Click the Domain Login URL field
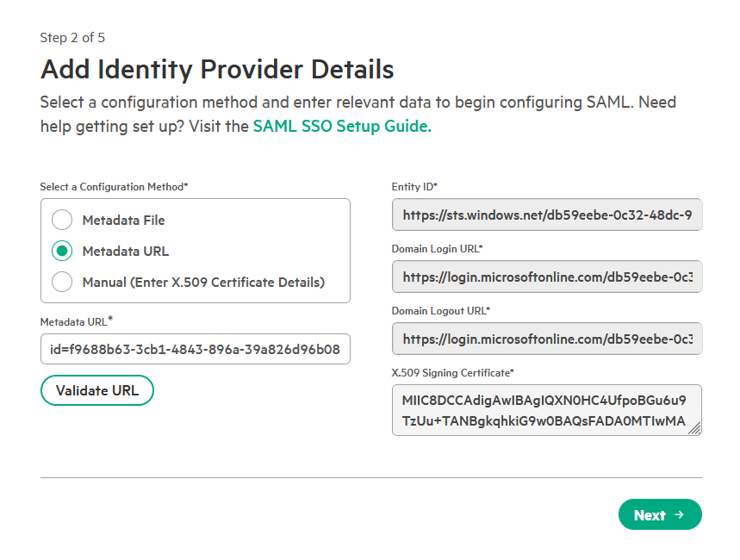 [546, 277]
